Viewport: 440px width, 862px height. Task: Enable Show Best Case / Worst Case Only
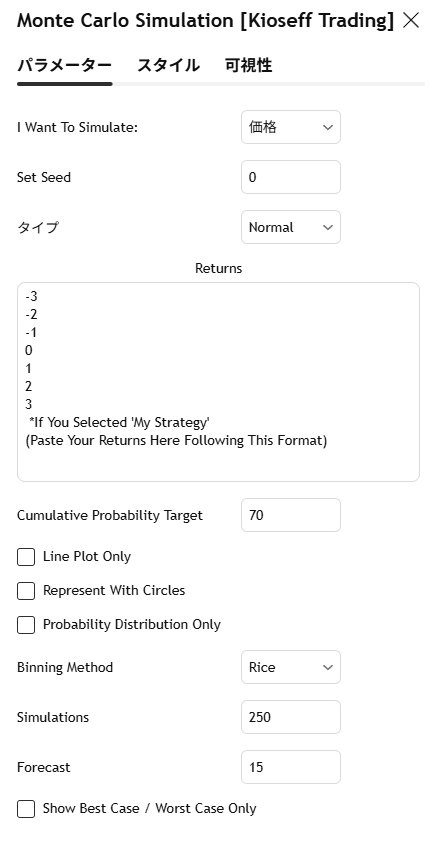click(26, 809)
